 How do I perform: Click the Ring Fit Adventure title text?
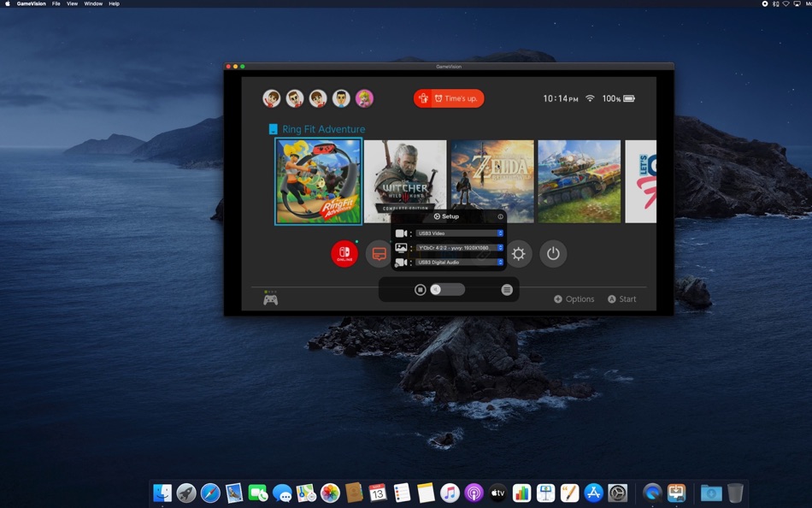coord(324,129)
